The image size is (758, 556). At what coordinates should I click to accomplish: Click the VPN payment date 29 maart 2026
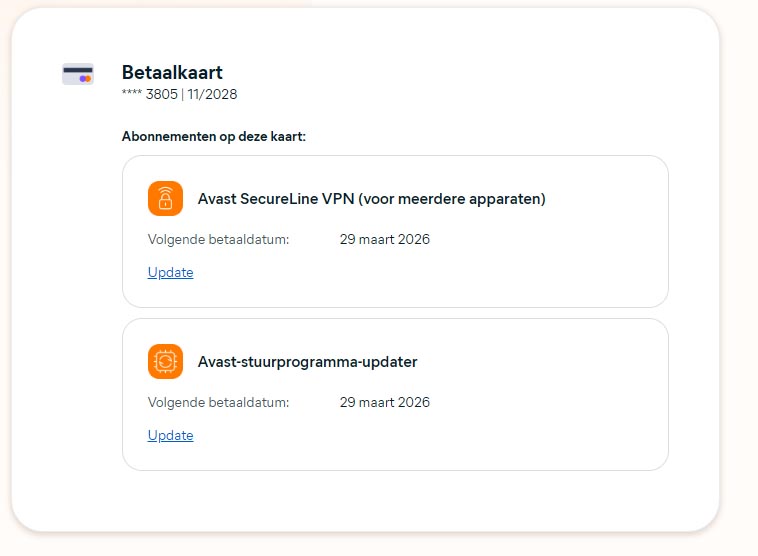click(384, 240)
